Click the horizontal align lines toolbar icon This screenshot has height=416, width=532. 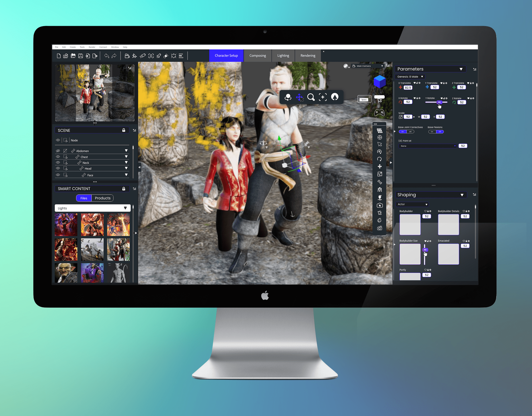181,56
